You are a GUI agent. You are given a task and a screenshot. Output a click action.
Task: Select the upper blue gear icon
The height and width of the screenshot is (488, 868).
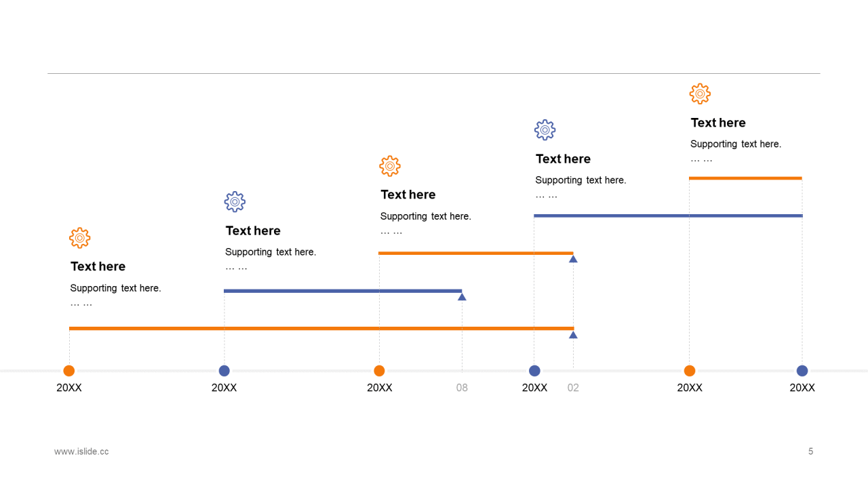[x=545, y=130]
